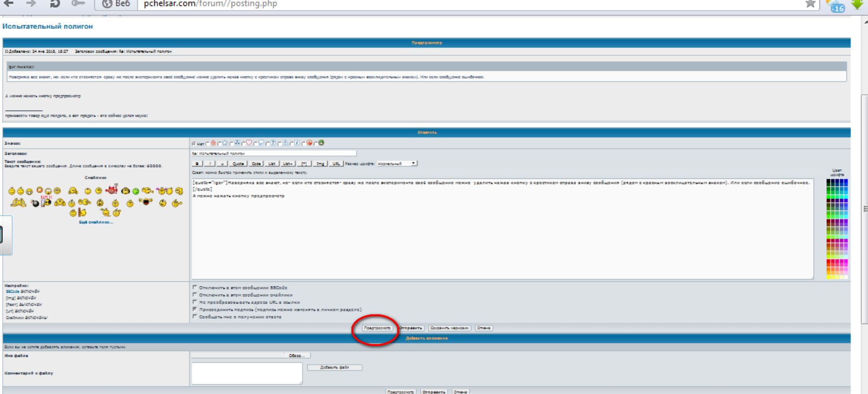The width and height of the screenshot is (868, 394).
Task: Check the notify me on reply checkbox
Action: 194,317
